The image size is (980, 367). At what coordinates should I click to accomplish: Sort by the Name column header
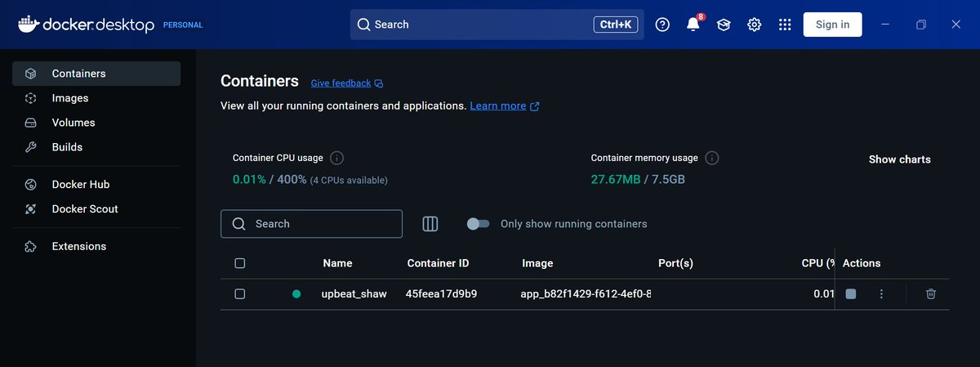point(337,263)
